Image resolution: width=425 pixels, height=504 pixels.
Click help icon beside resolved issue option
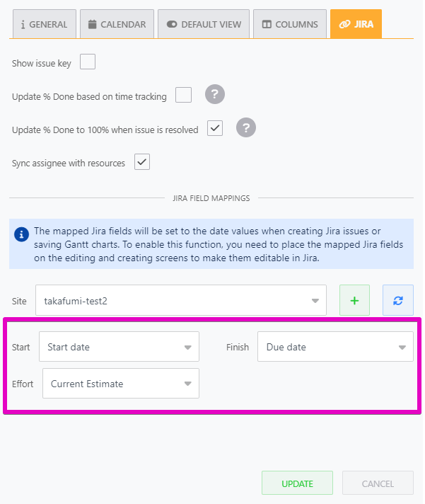pos(245,128)
